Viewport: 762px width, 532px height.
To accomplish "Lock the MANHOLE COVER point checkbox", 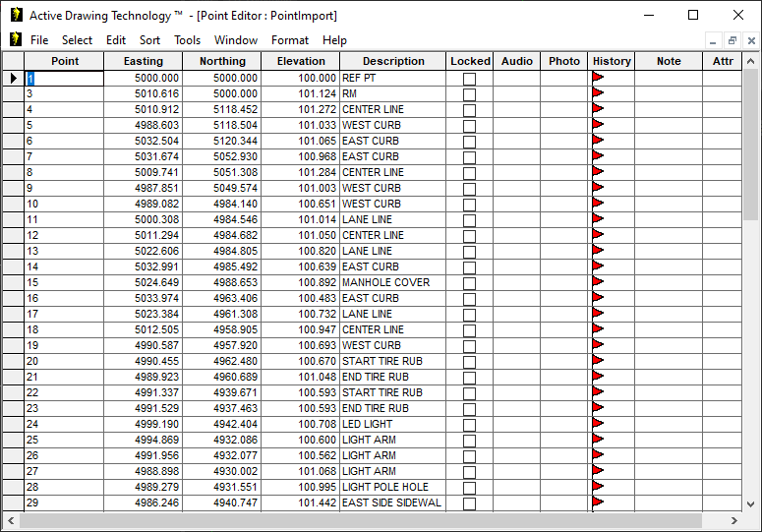I will [469, 283].
